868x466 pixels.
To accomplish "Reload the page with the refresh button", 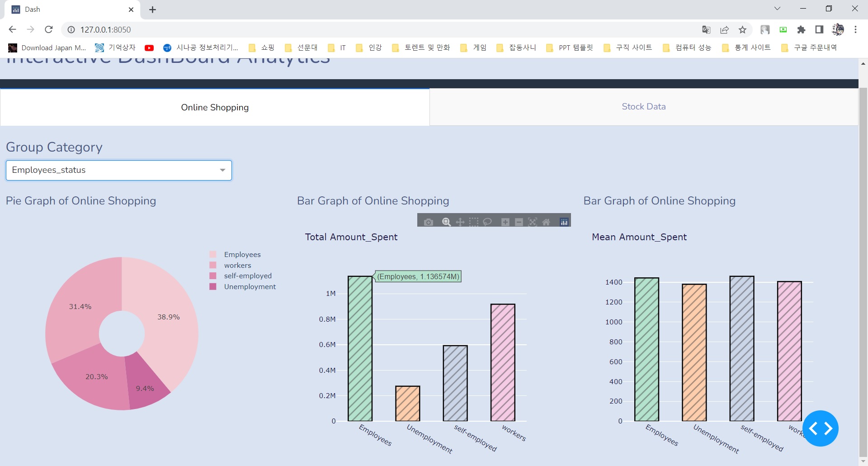I will pyautogui.click(x=49, y=30).
